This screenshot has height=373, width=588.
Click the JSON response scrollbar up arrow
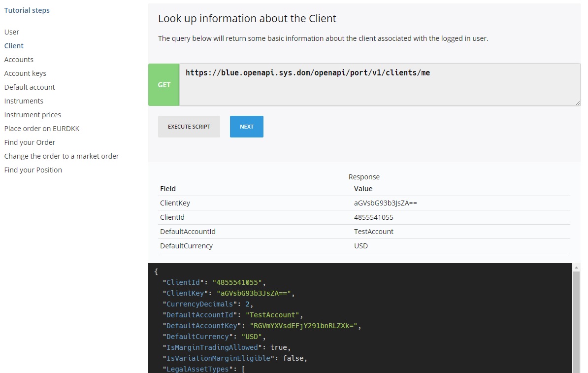tap(577, 267)
